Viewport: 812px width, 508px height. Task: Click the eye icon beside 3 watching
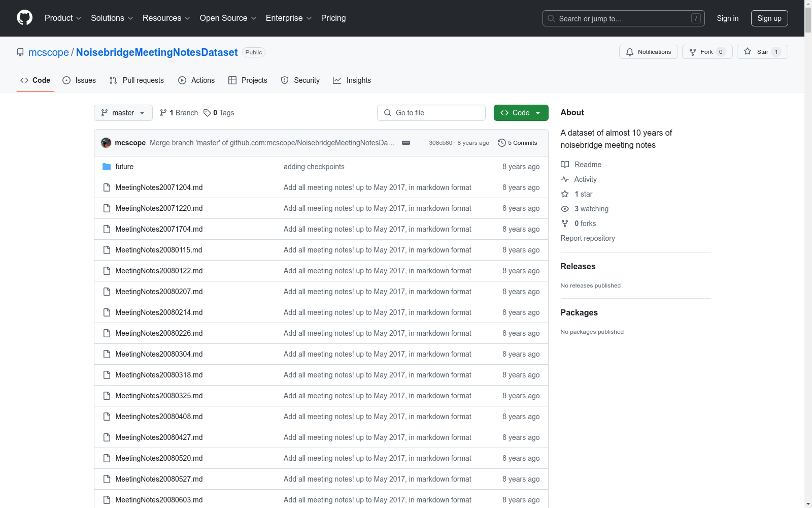565,209
